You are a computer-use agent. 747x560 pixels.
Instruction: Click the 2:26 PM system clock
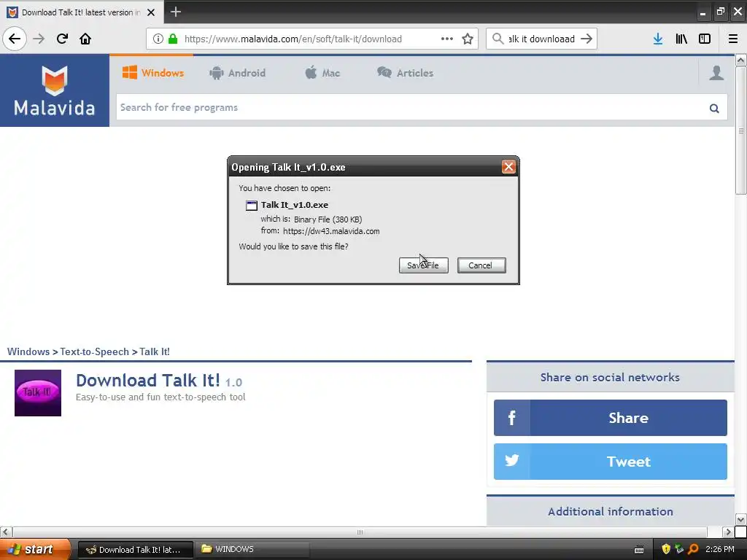[x=720, y=549]
